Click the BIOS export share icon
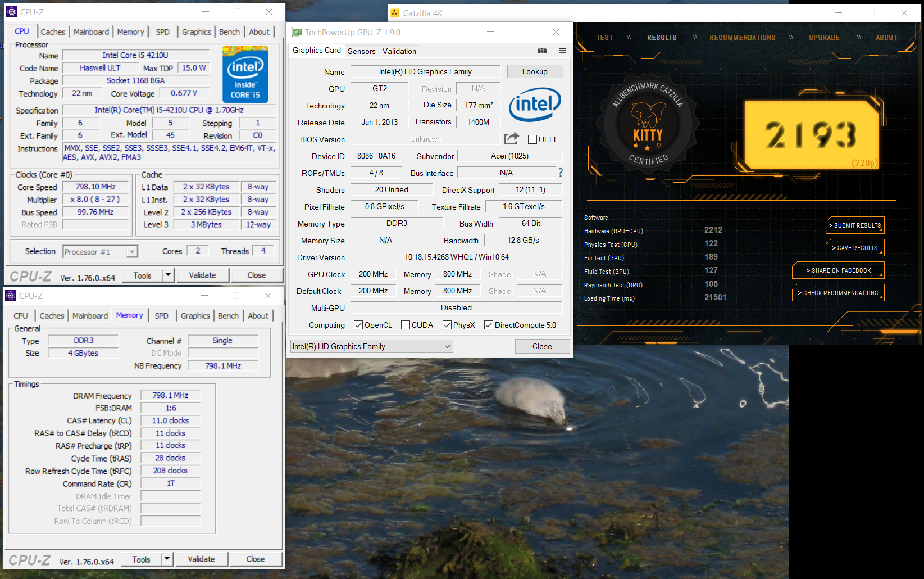This screenshot has height=579, width=924. (x=511, y=138)
